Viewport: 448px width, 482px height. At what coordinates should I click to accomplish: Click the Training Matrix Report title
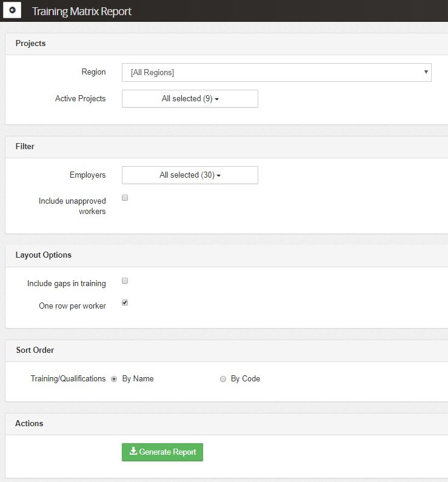click(x=81, y=12)
